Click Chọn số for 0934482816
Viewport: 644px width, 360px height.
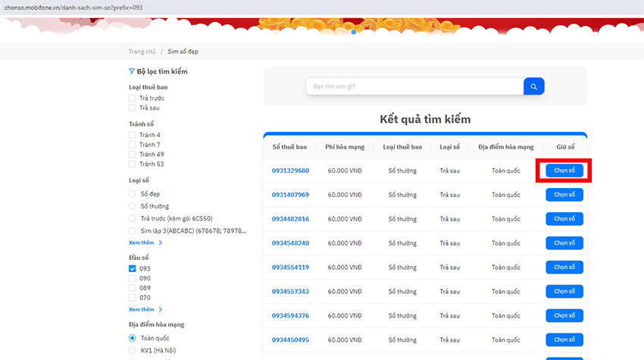564,218
